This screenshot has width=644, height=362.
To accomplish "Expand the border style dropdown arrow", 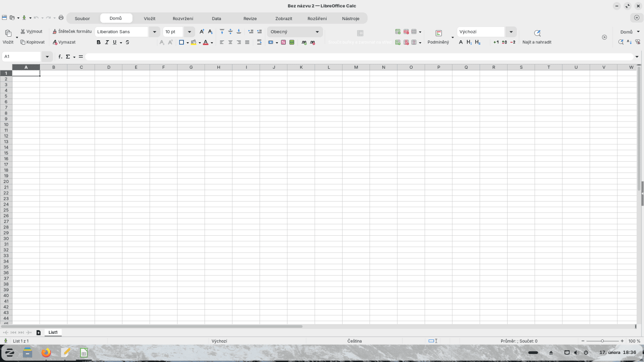I will click(x=188, y=43).
